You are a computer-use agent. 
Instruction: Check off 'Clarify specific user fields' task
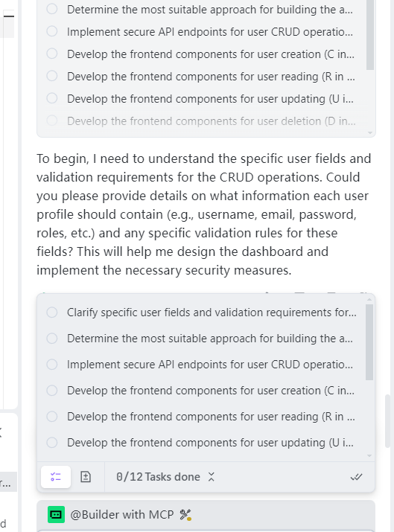[x=52, y=313]
